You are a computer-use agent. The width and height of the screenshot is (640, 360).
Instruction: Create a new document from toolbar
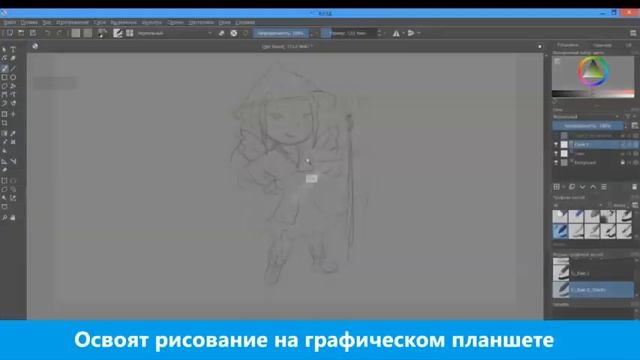[10, 33]
